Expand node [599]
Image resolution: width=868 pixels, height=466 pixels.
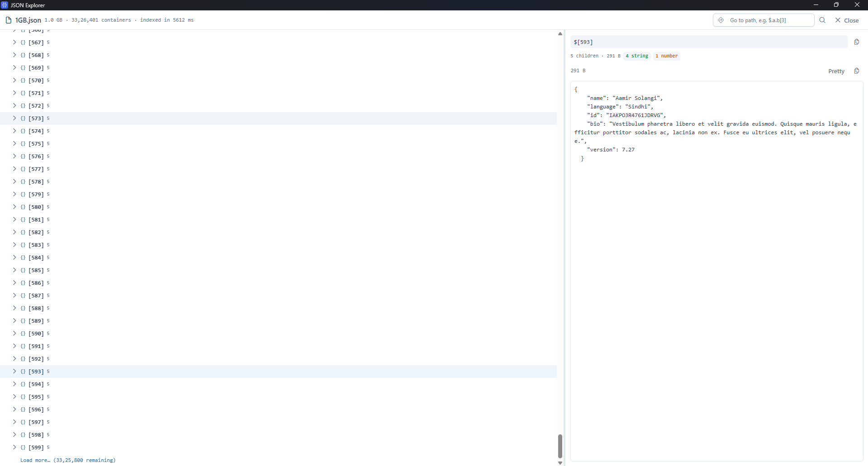click(14, 447)
